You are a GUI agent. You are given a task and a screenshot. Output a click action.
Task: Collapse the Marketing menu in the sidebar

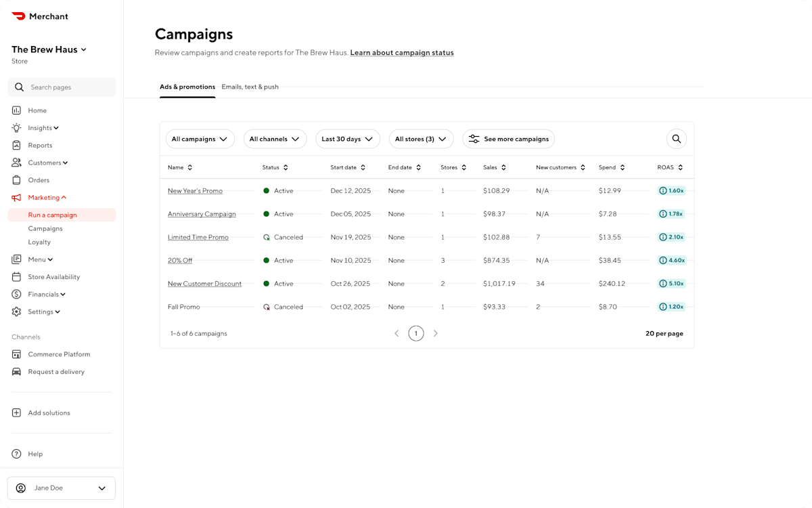pyautogui.click(x=45, y=197)
